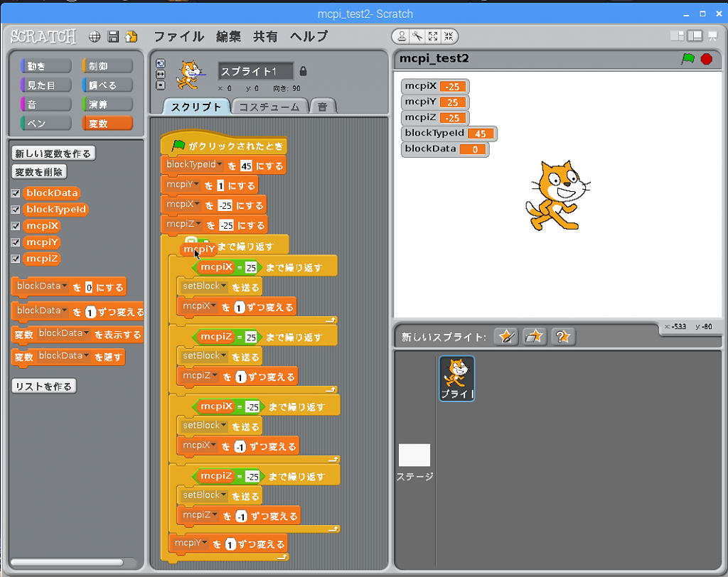
Task: Click the share project icon beside save
Action: click(x=132, y=37)
